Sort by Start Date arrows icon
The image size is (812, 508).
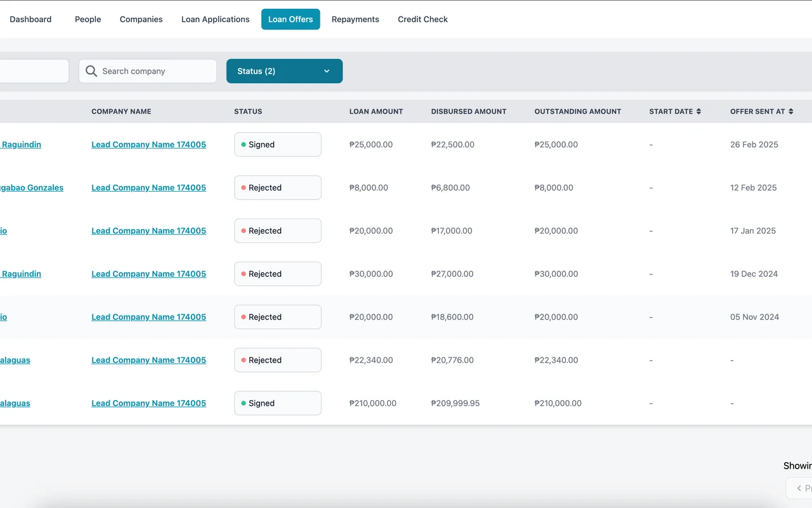(698, 111)
